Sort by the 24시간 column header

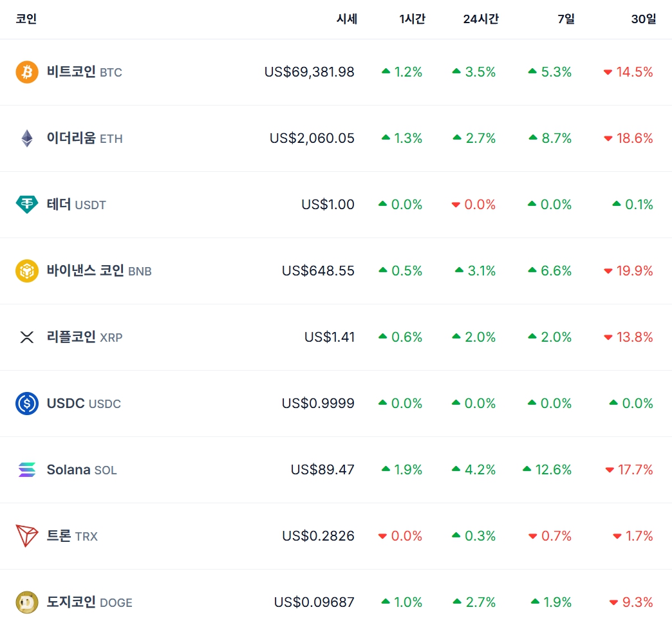481,19
